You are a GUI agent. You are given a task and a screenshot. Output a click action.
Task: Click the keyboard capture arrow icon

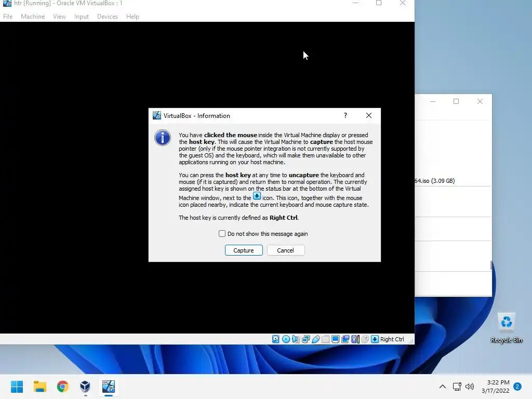375,339
